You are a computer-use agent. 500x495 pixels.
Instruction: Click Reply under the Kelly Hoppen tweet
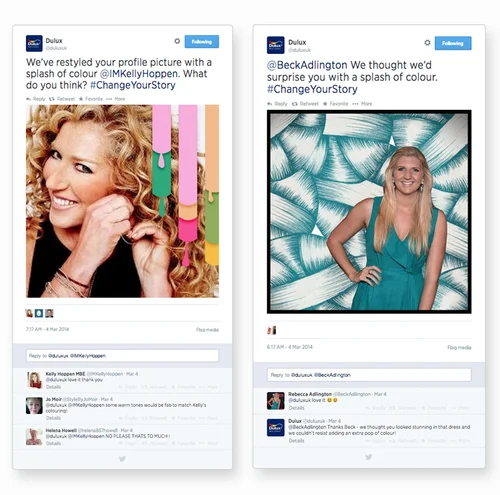(x=36, y=99)
